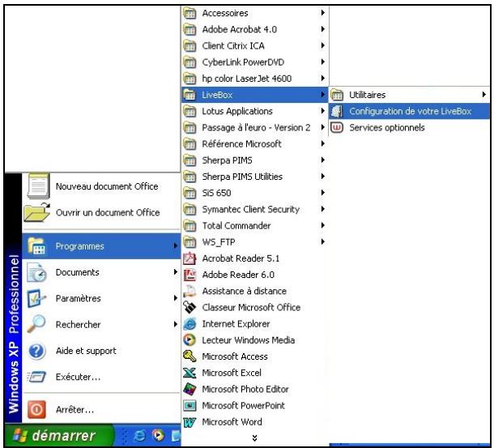Launch Exécuter run dialog
The image size is (494, 448).
coord(78,377)
